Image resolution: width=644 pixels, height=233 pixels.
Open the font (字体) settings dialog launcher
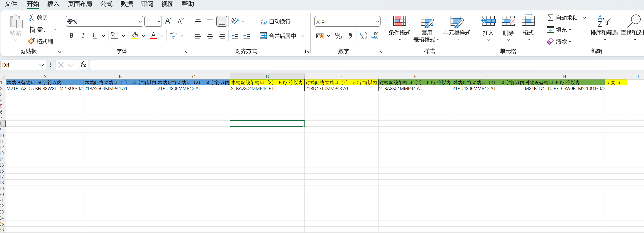pyautogui.click(x=186, y=51)
